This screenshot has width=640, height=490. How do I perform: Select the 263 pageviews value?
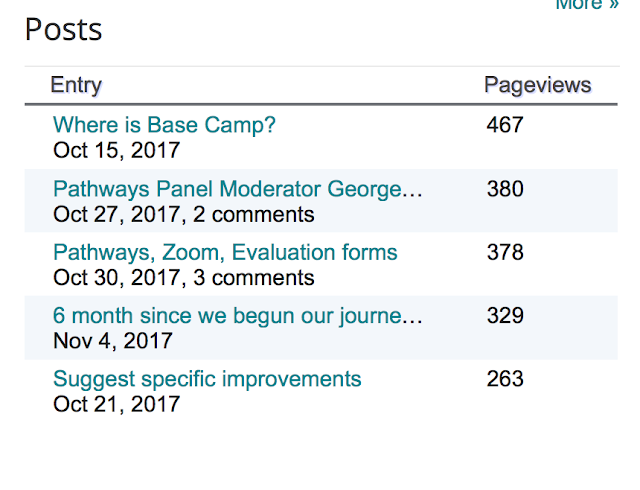point(505,379)
